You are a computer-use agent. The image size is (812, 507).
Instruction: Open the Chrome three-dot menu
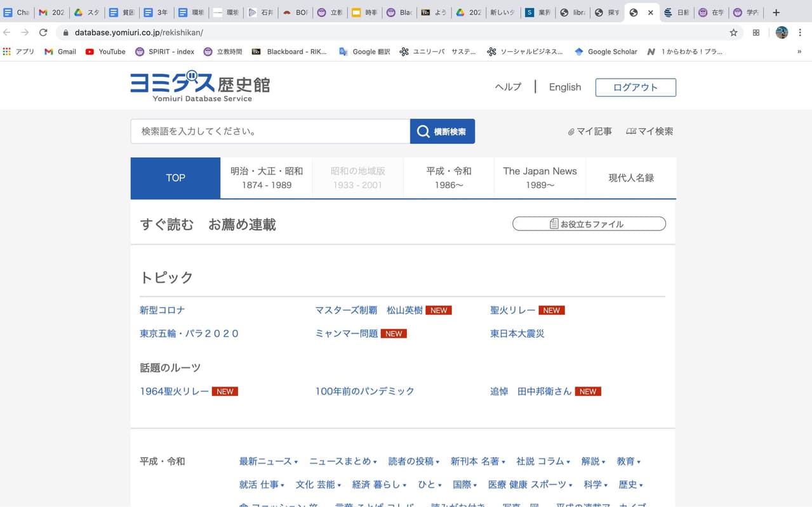(x=801, y=32)
